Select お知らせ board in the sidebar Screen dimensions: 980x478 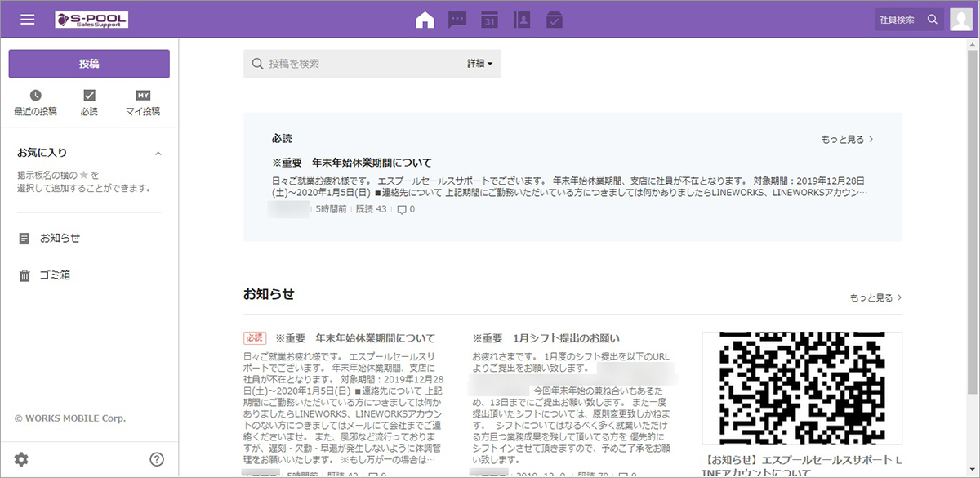pos(60,238)
